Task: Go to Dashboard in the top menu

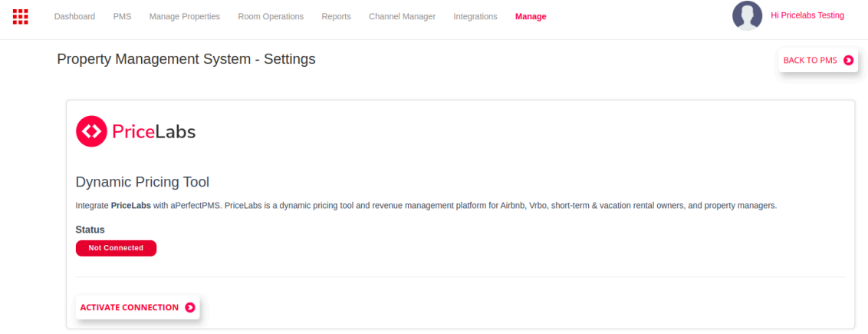Action: coord(74,17)
